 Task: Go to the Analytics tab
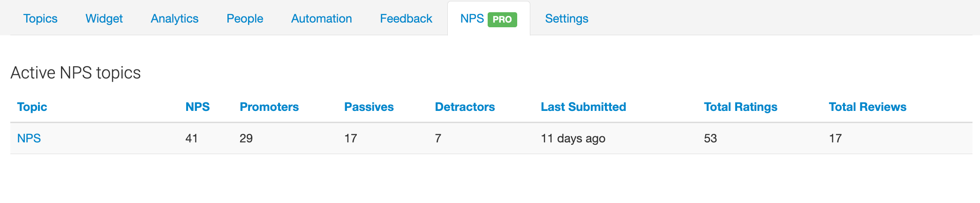pyautogui.click(x=174, y=19)
